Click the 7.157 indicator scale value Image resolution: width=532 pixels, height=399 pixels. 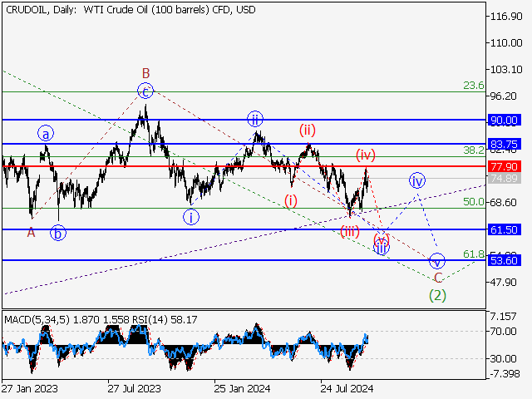(x=504, y=317)
